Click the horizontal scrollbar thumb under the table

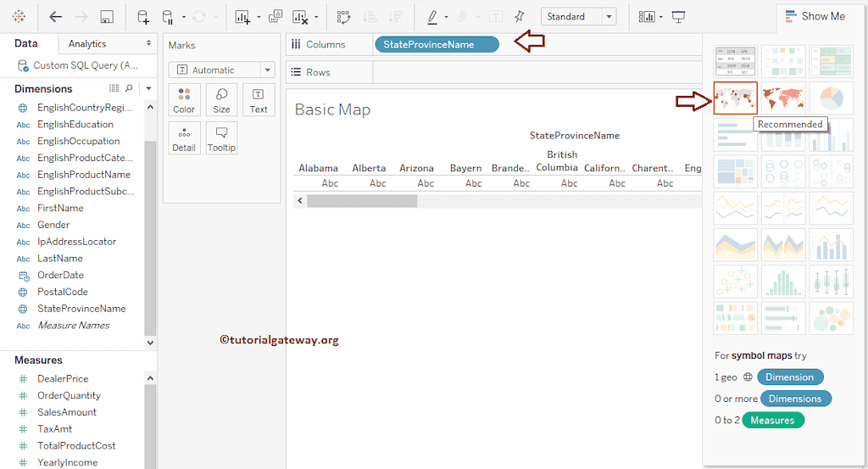[x=362, y=201]
